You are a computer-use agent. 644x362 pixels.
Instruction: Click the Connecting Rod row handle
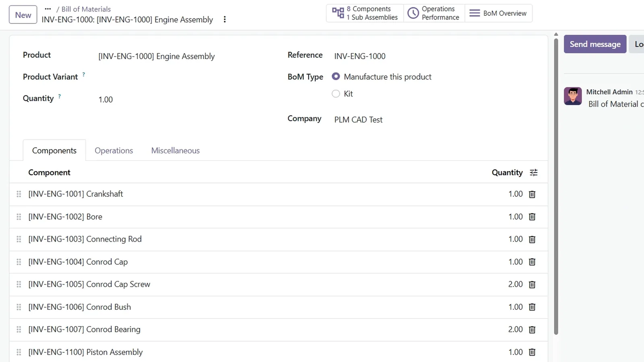(x=19, y=239)
